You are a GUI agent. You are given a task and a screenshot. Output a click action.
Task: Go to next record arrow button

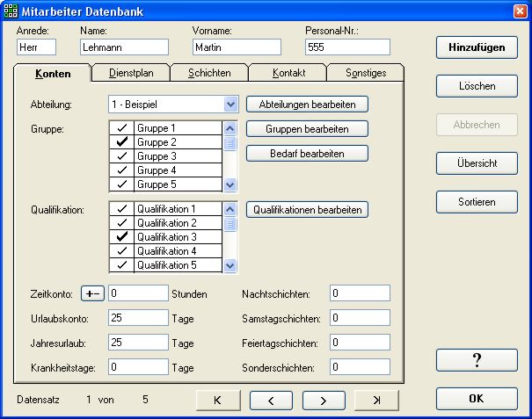click(x=324, y=400)
